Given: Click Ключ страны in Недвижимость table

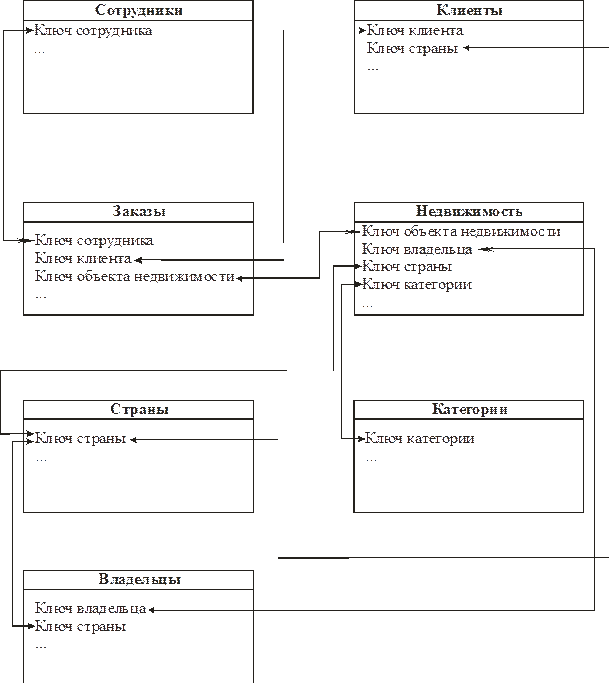Looking at the screenshot, I should (407, 267).
